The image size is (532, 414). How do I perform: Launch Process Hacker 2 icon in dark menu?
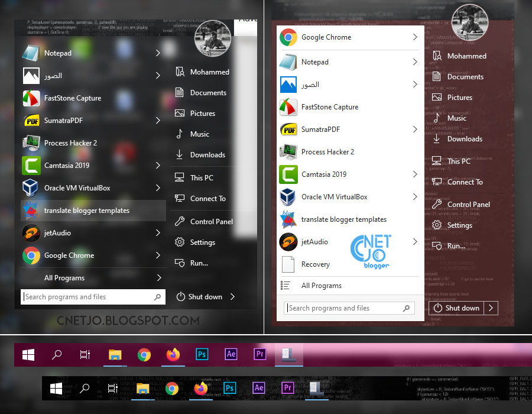pyautogui.click(x=31, y=143)
